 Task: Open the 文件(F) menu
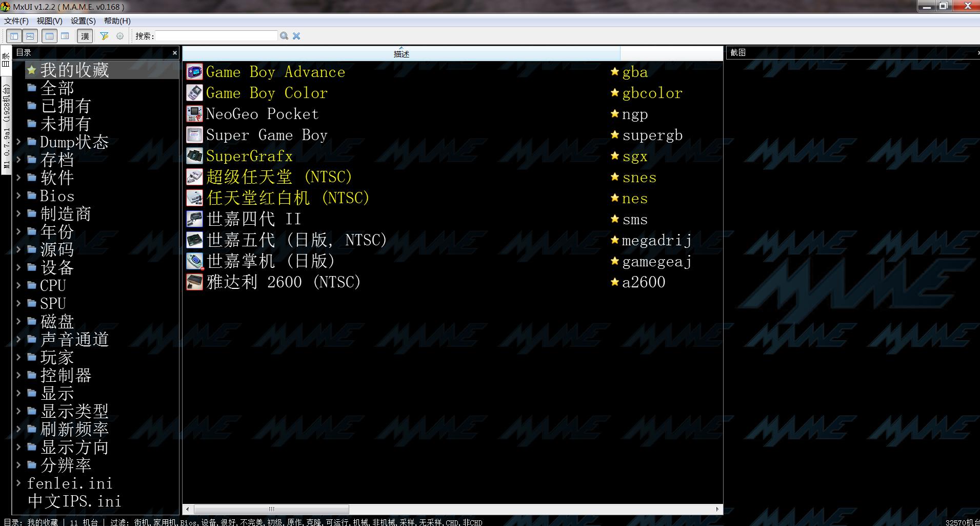[x=16, y=21]
